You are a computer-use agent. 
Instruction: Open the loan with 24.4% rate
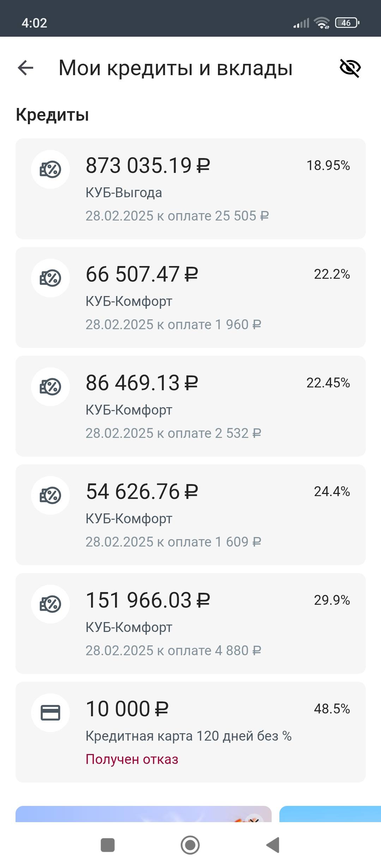tap(190, 515)
